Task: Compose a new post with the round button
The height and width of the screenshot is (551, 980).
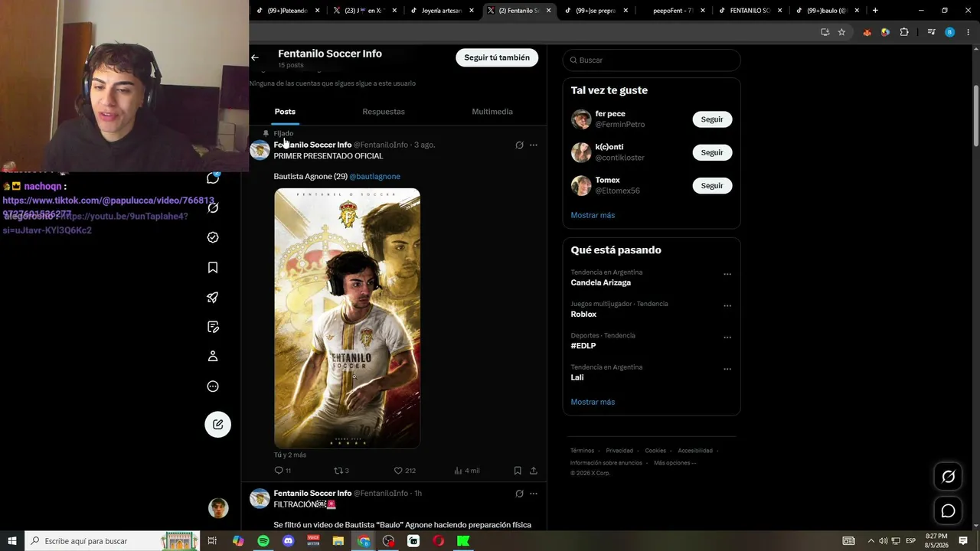Action: pos(218,425)
